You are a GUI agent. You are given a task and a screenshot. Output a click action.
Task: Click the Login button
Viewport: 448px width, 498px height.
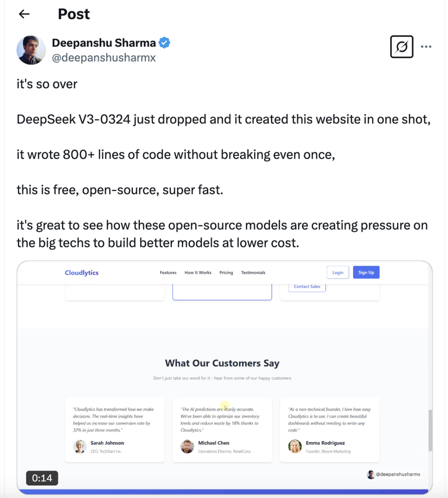[338, 272]
